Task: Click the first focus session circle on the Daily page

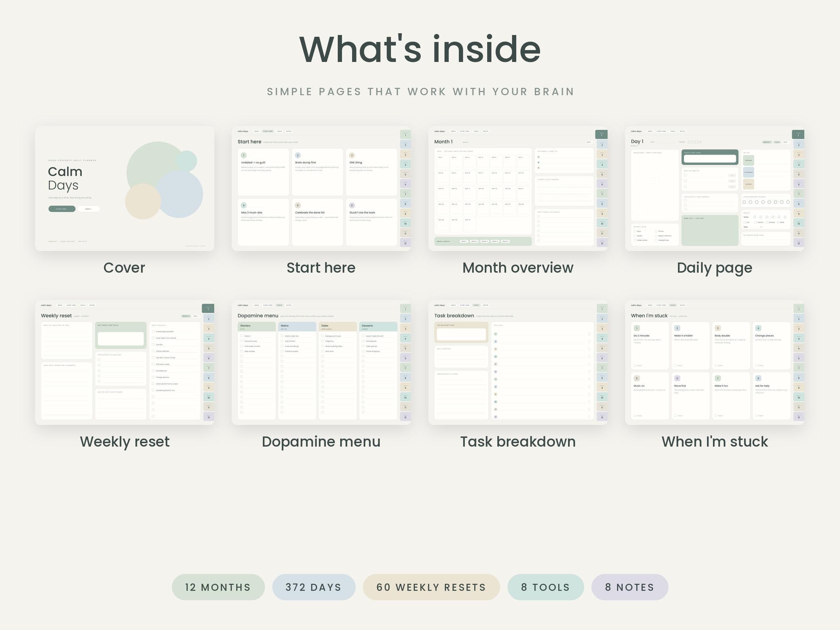Action: pyautogui.click(x=744, y=202)
